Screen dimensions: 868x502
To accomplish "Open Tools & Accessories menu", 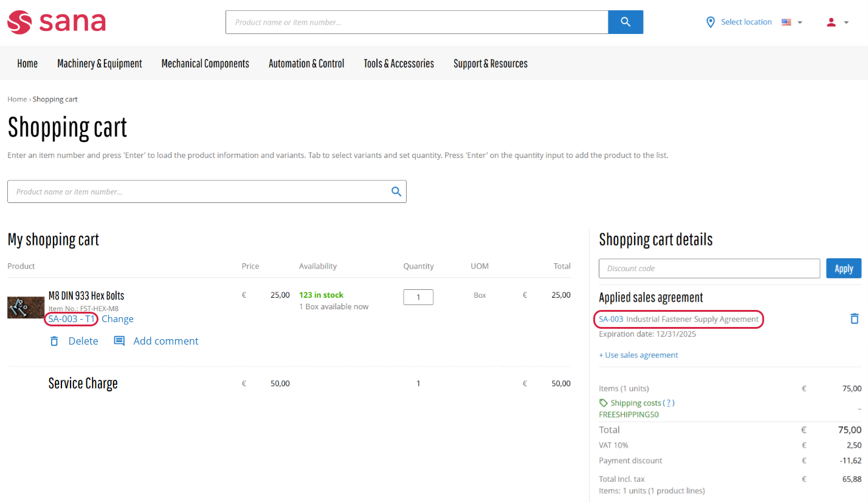I will coord(399,63).
